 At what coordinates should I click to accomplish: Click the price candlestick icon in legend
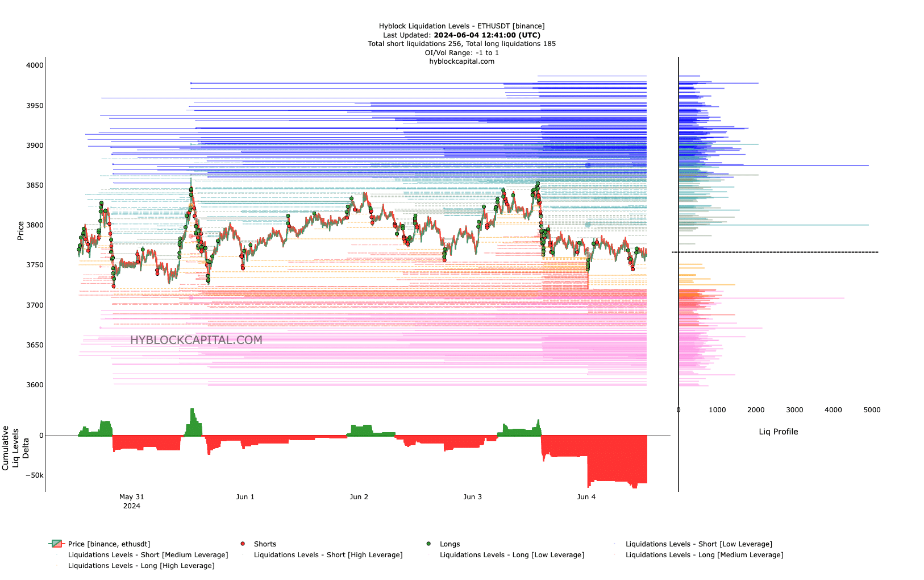click(56, 544)
